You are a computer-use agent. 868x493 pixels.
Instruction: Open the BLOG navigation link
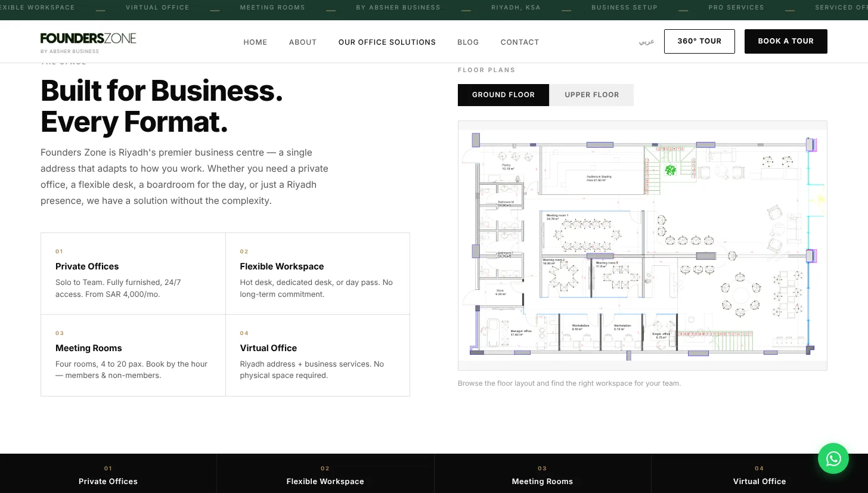468,42
